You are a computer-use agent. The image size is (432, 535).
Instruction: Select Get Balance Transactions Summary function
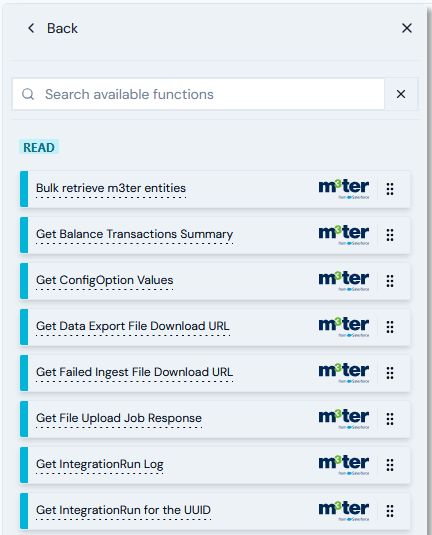click(134, 234)
